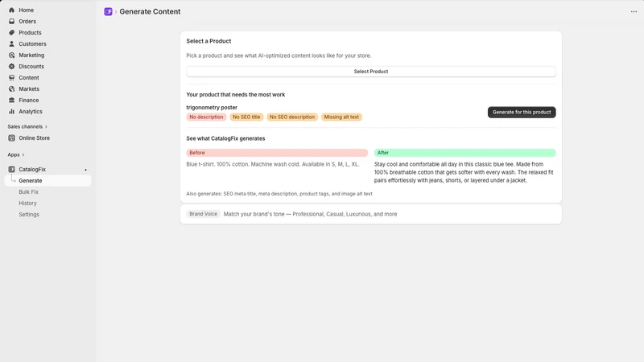Click the Analytics bar chart icon
644x362 pixels.
(x=11, y=112)
